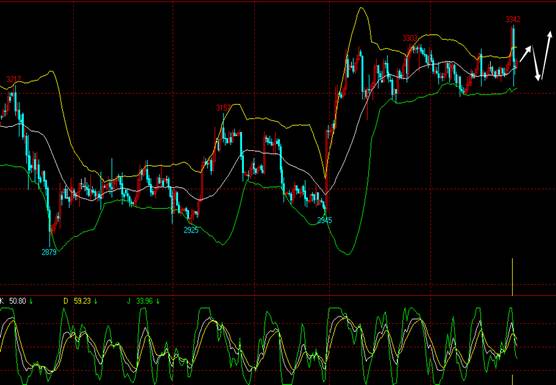This screenshot has height=385, width=556.
Task: Click the green J 33.96 readout
Action: (x=140, y=301)
